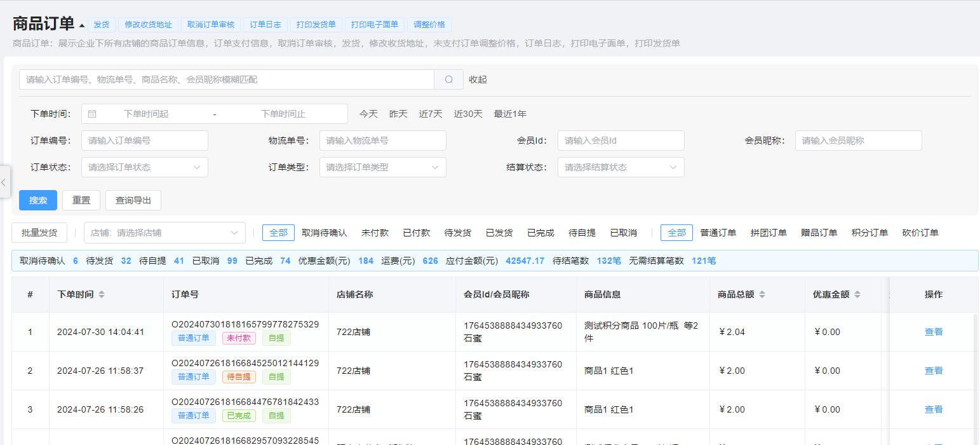Click the 取消订单审核 button
The width and height of the screenshot is (980, 445).
(211, 25)
